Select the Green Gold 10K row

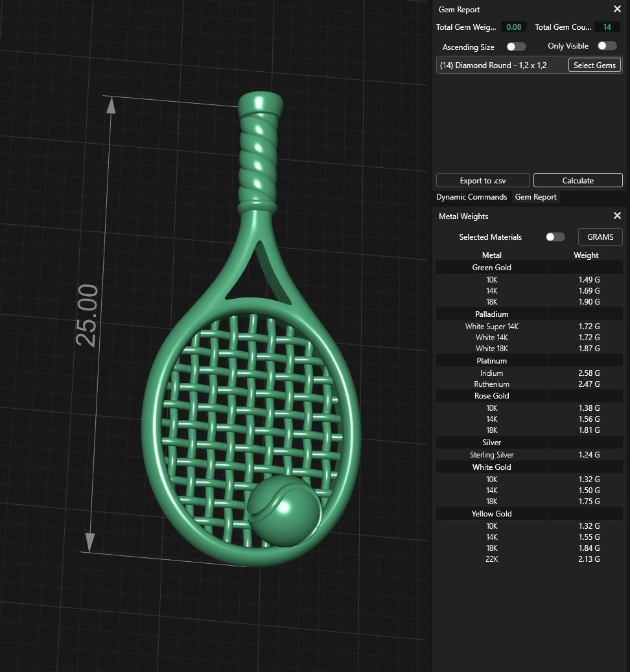(x=530, y=280)
